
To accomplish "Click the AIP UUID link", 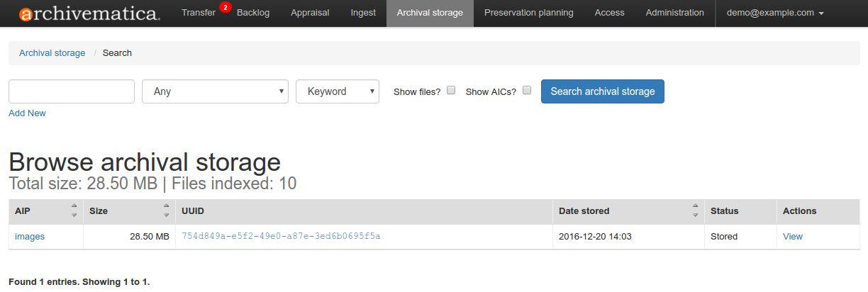I will pyautogui.click(x=281, y=236).
